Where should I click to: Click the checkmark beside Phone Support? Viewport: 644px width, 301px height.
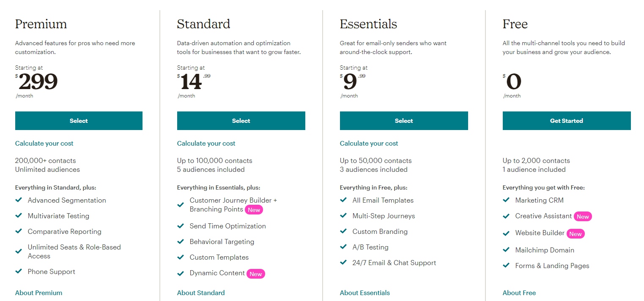click(x=19, y=271)
